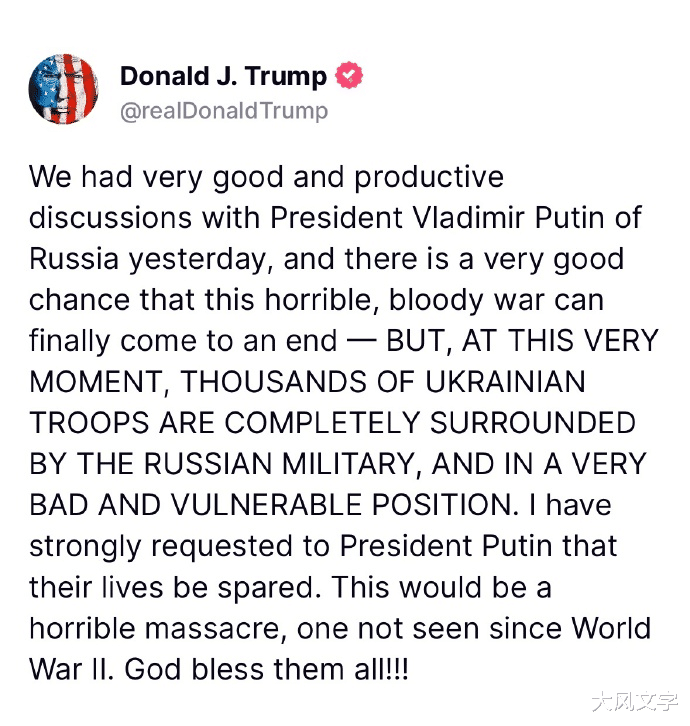Click the words "World" after "since"

point(611,628)
